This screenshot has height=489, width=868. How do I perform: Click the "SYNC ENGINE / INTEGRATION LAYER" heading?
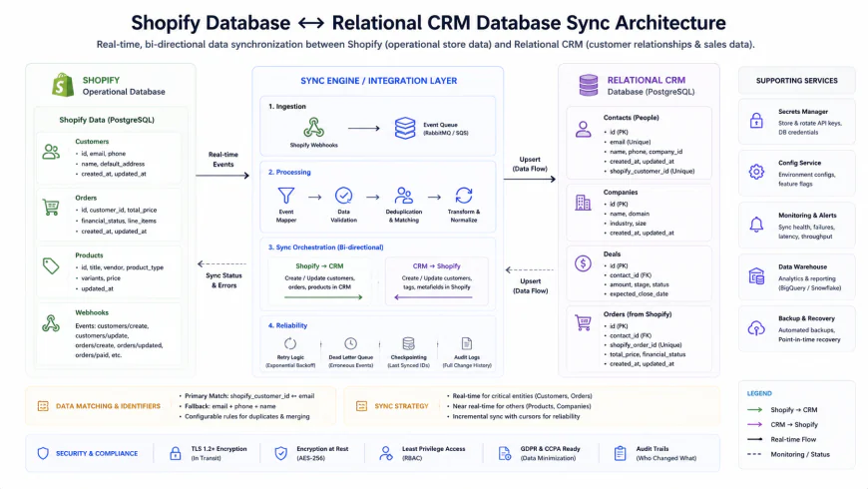click(379, 81)
